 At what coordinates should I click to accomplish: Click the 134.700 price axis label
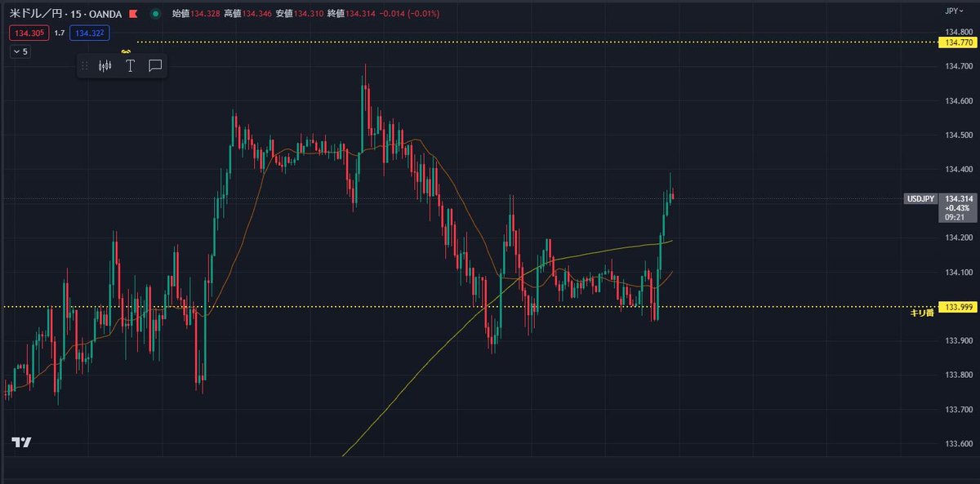(959, 66)
